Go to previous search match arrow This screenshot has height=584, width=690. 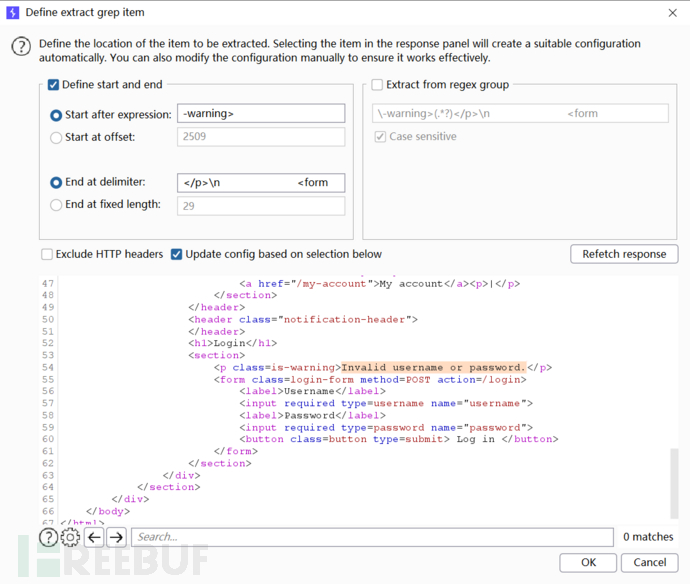[94, 537]
